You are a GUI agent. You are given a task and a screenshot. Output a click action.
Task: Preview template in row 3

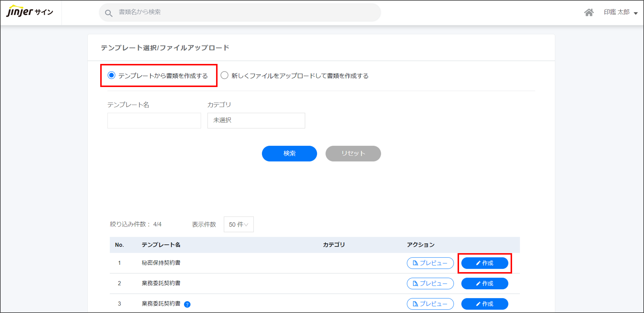point(430,304)
